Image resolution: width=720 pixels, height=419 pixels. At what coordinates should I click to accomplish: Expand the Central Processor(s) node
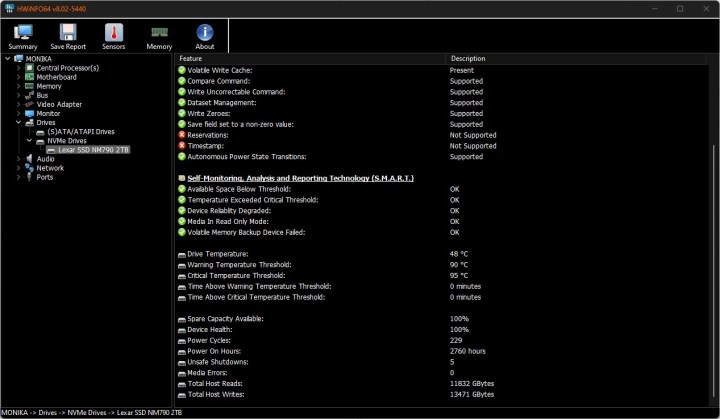pos(18,68)
